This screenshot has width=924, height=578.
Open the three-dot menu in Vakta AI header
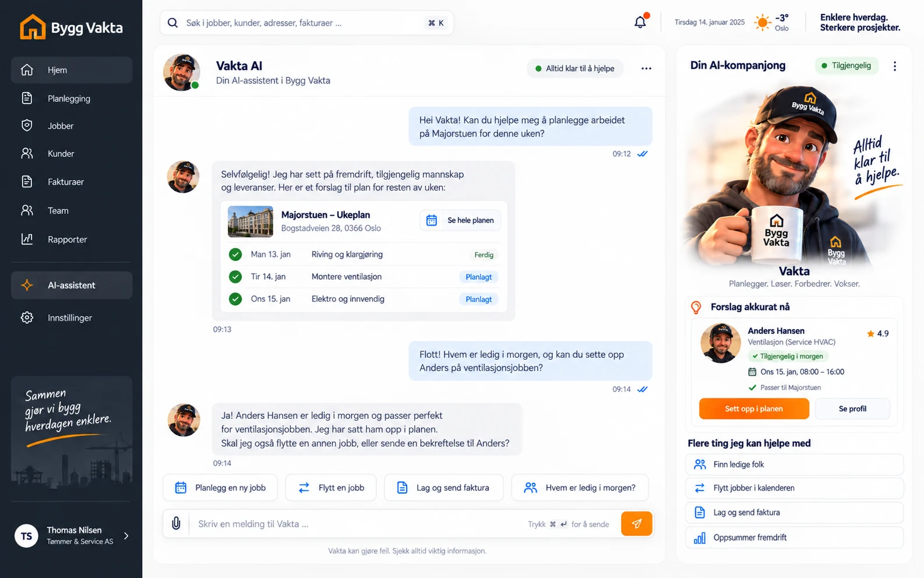pyautogui.click(x=646, y=68)
